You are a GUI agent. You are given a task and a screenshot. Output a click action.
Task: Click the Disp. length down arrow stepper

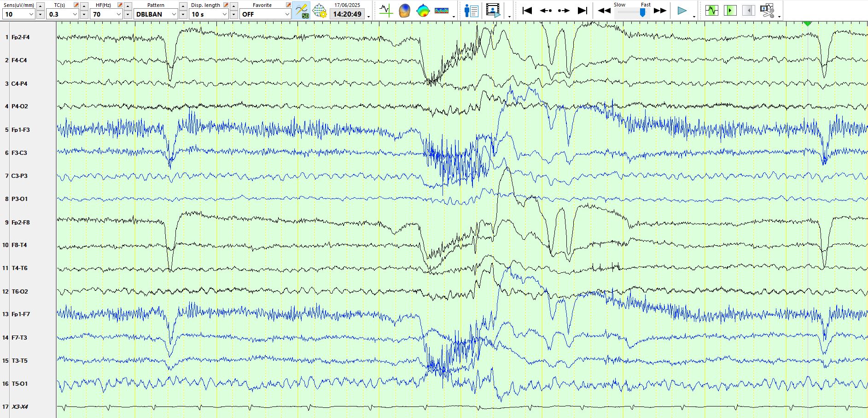coord(234,15)
